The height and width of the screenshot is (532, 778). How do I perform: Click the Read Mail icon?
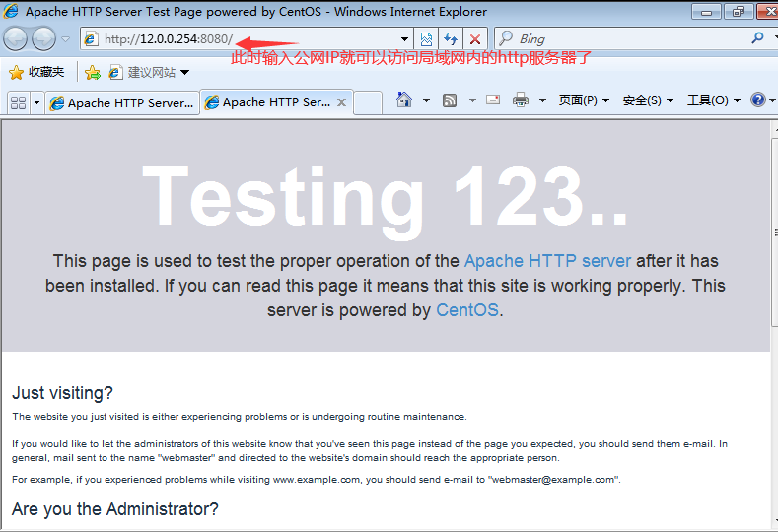tap(493, 100)
